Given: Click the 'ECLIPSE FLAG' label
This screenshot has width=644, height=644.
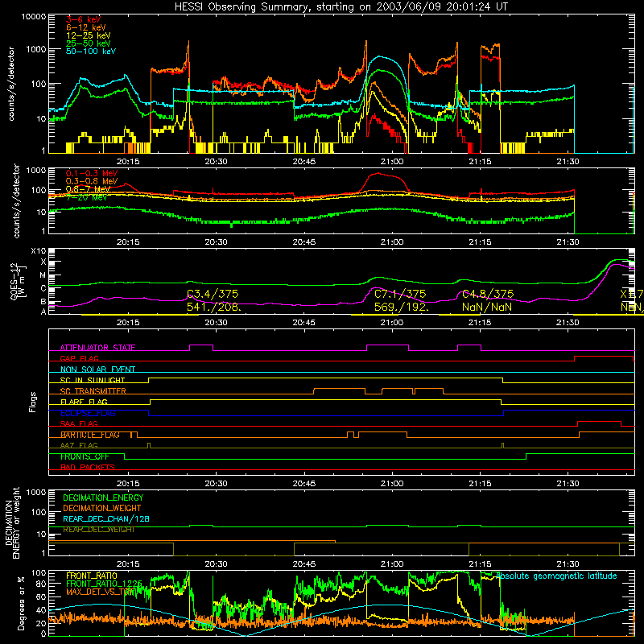Looking at the screenshot, I should point(88,413).
